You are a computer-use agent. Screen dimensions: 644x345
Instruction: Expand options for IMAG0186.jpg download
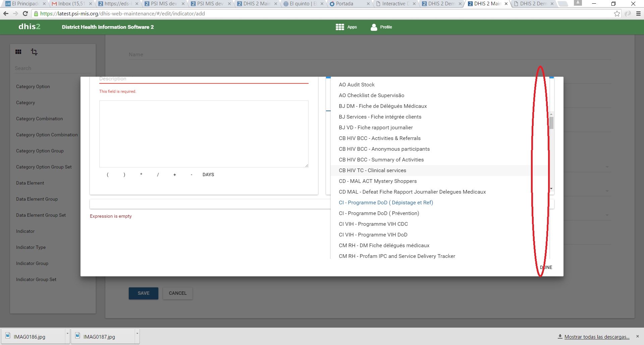click(x=67, y=334)
